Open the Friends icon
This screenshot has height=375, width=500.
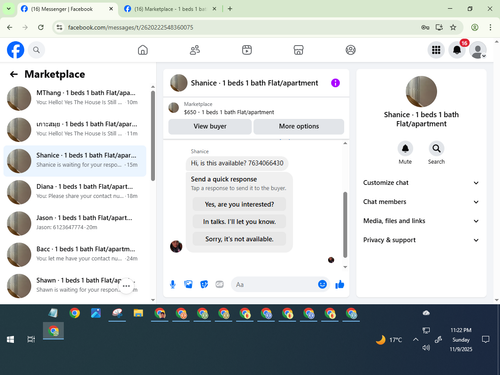tap(195, 50)
